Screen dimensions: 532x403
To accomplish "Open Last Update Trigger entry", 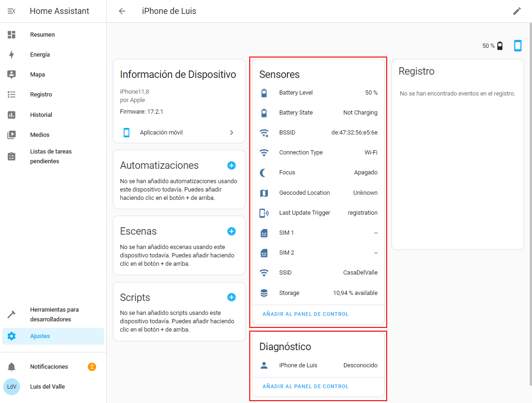I will coord(318,213).
